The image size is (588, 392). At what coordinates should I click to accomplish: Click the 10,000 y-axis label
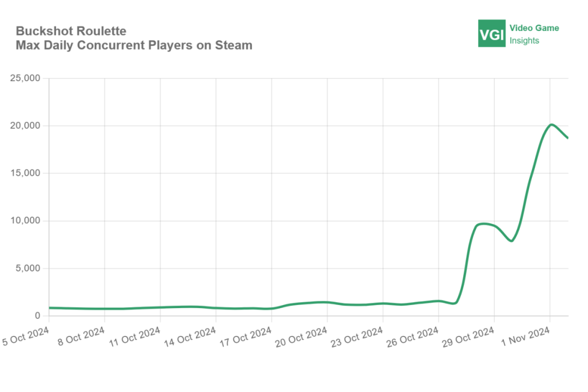(25, 220)
